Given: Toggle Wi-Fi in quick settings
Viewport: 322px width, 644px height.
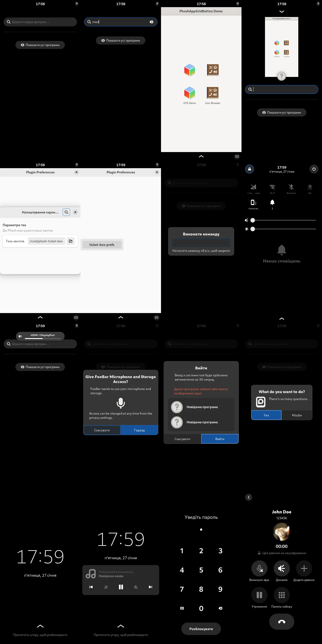Looking at the screenshot, I should (272, 187).
